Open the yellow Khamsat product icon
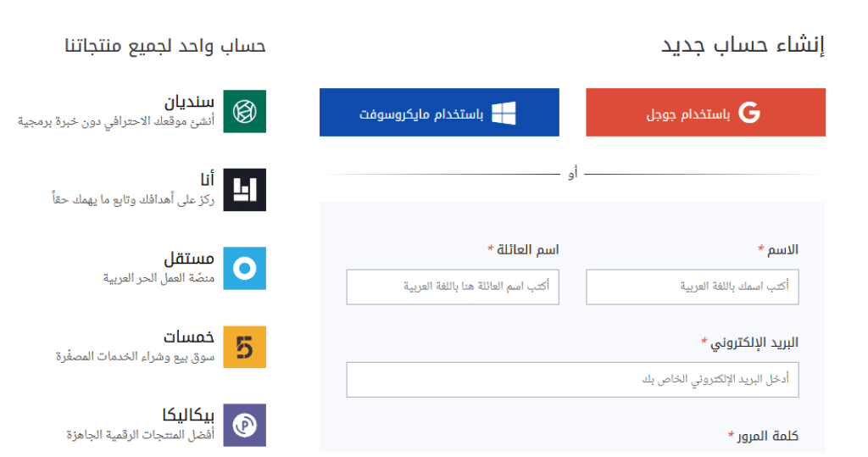The width and height of the screenshot is (868, 457). 245,347
